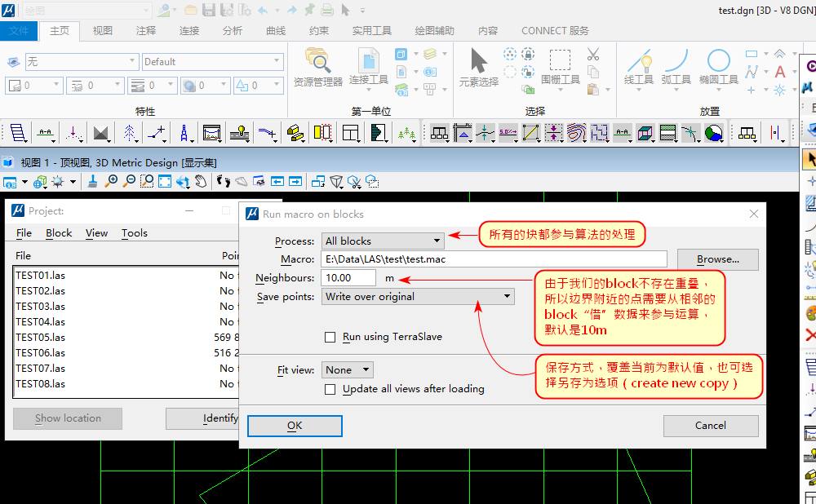
Task: Click the previous view arrow icon
Action: (277, 182)
